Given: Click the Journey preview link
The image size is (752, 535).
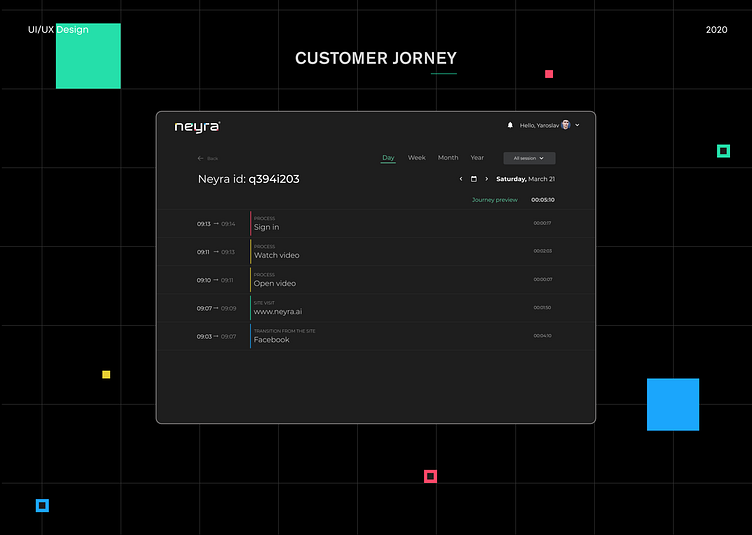Looking at the screenshot, I should tap(495, 200).
